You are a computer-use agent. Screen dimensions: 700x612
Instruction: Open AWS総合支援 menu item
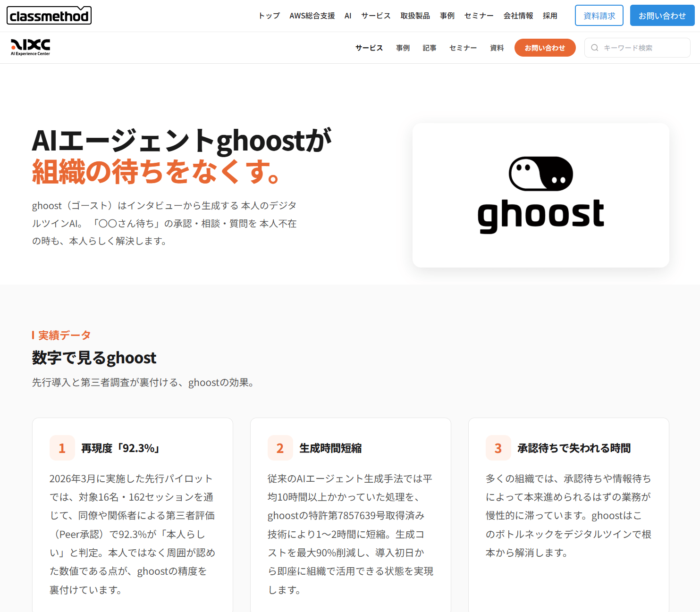(312, 16)
